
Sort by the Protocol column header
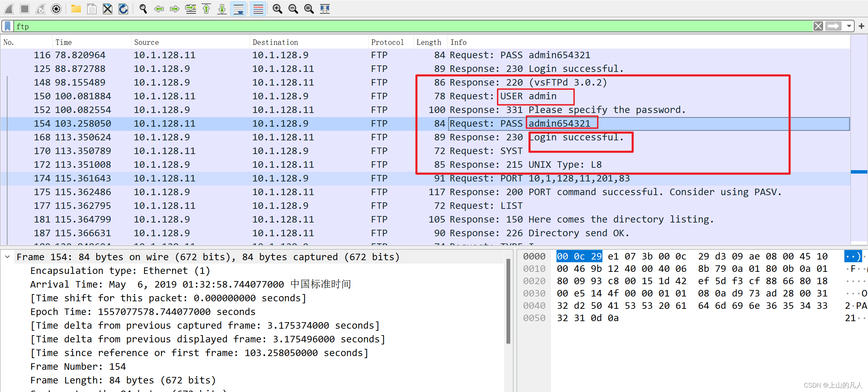[x=391, y=42]
